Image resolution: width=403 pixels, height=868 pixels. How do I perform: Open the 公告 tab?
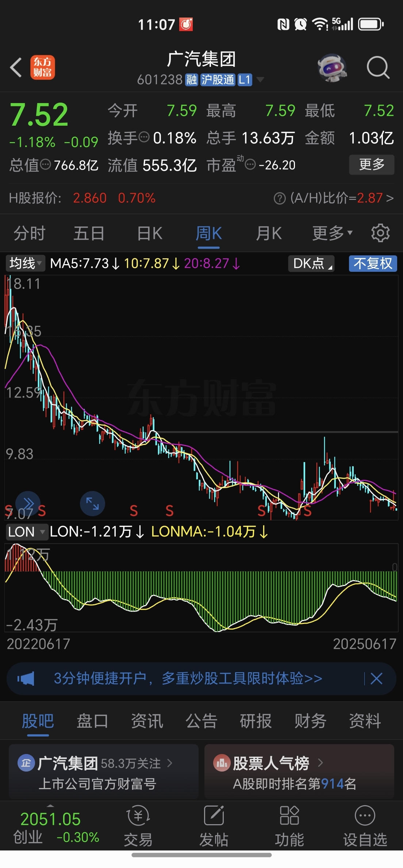click(x=201, y=721)
